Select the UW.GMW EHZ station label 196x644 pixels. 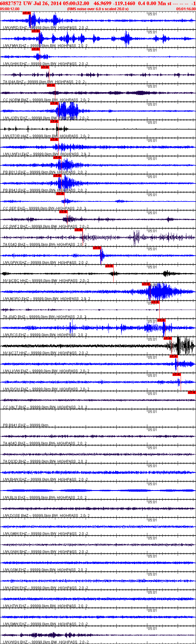[45, 533]
